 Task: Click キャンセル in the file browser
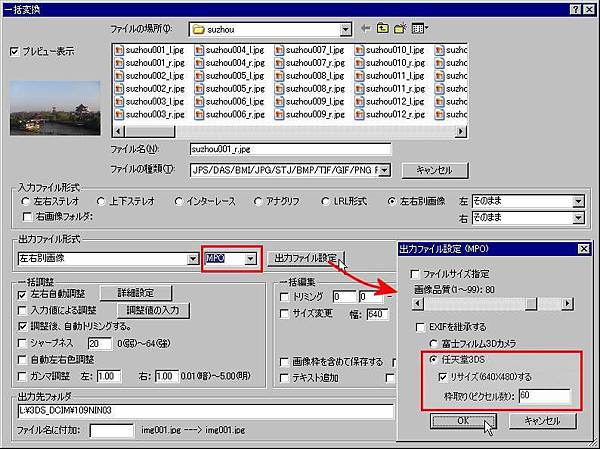click(x=435, y=170)
